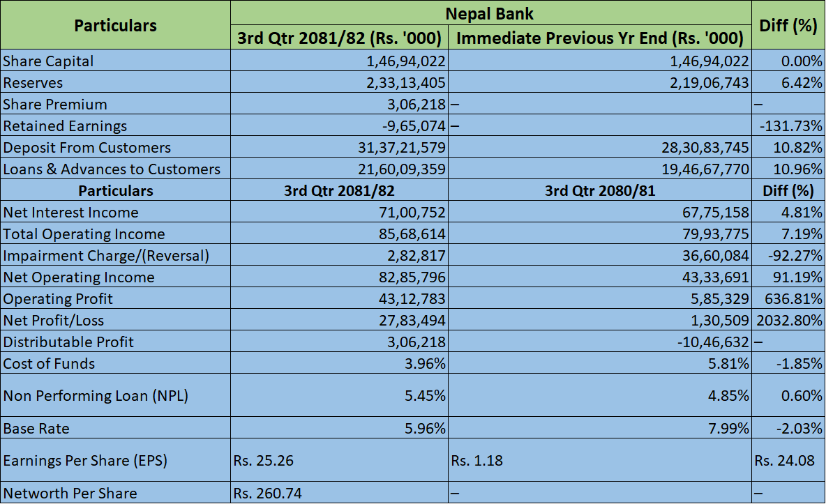The height and width of the screenshot is (504, 826).
Task: Select the deposit difference 10.82%
Action: pyautogui.click(x=797, y=148)
